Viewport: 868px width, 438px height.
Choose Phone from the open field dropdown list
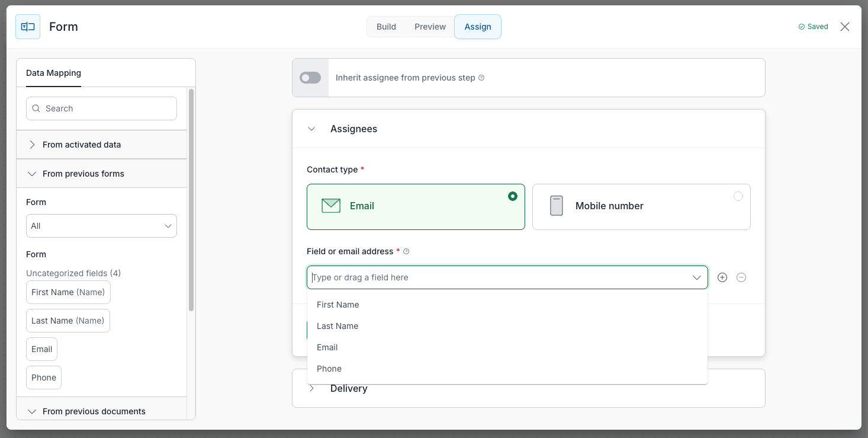coord(329,368)
